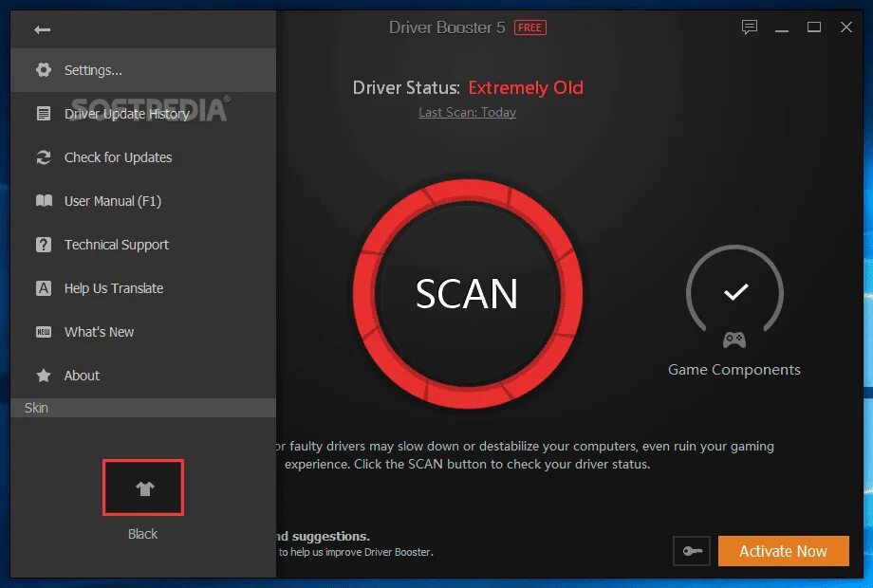This screenshot has height=588, width=873.
Task: Click the About star icon
Action: click(x=44, y=376)
